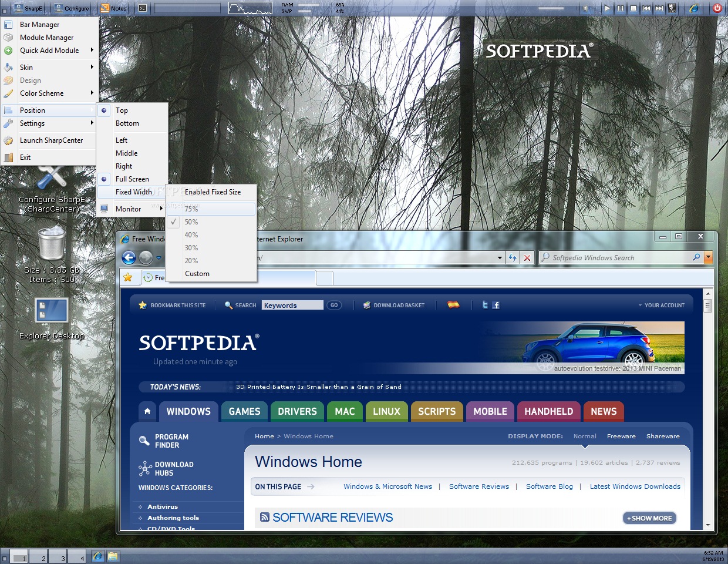728x564 pixels.
Task: Click the browser Refresh icon
Action: (513, 257)
